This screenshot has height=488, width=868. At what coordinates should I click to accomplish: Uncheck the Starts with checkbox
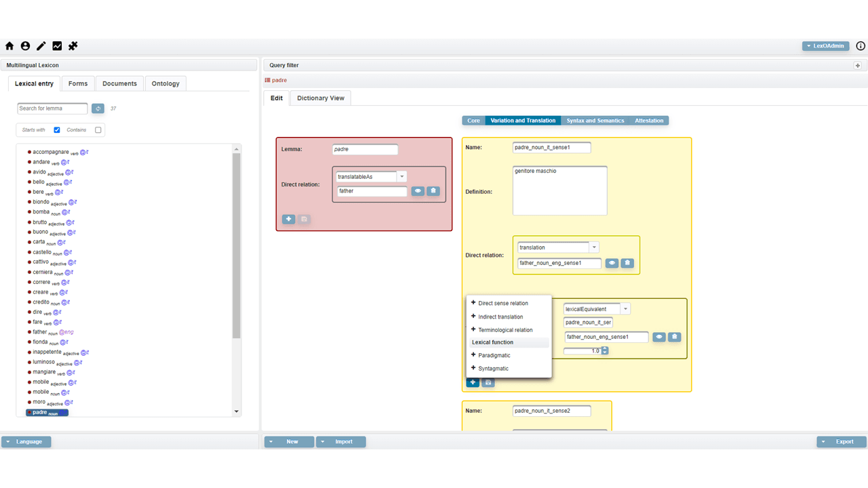pos(57,130)
